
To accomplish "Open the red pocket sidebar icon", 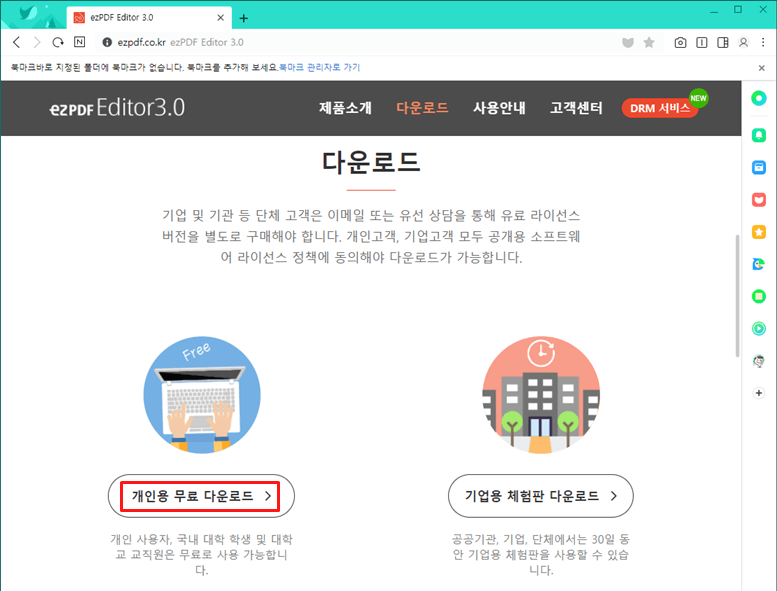I will [759, 200].
